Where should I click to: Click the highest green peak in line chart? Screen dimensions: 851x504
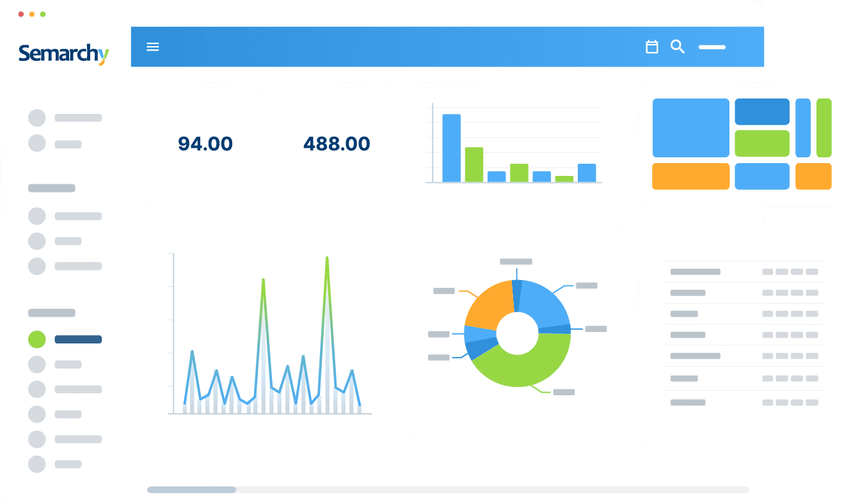[327, 258]
